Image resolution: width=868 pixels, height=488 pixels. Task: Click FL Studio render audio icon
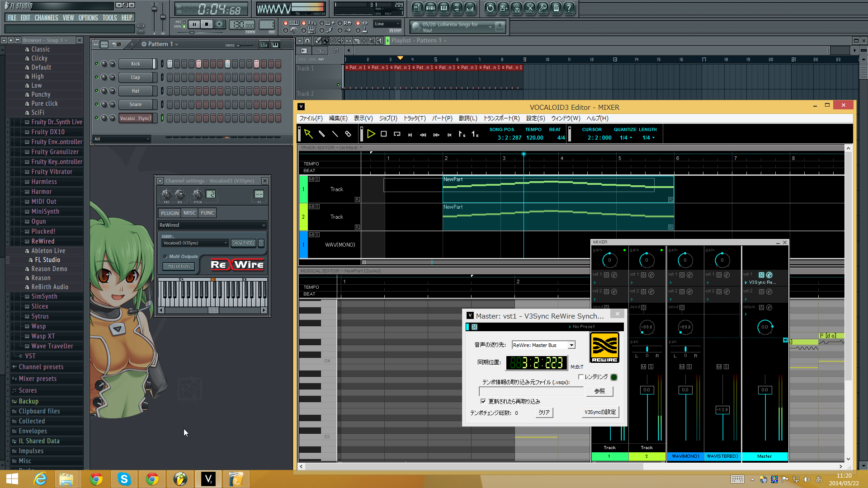[517, 8]
